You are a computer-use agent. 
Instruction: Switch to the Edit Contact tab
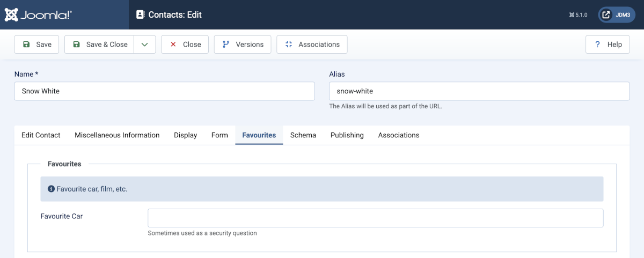click(41, 135)
